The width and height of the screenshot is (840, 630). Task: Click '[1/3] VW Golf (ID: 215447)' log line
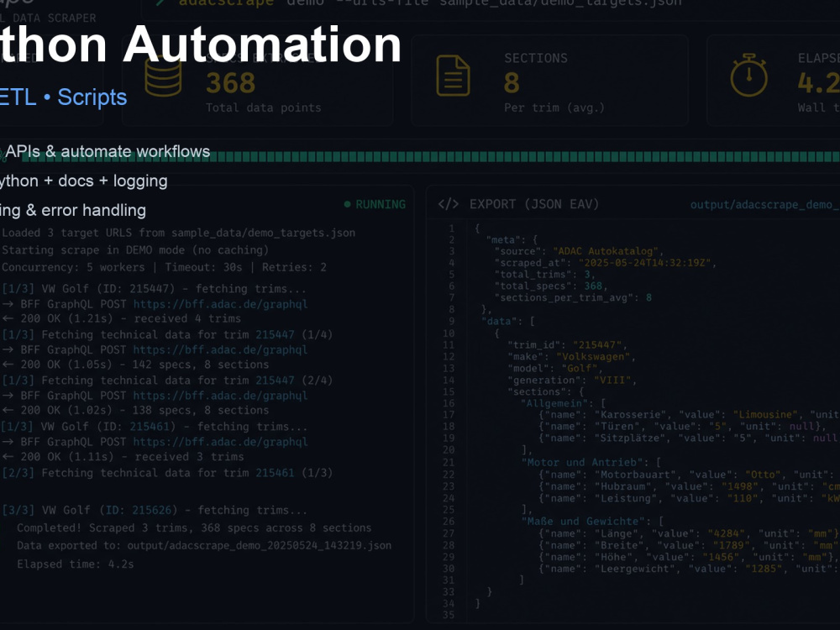pos(154,289)
